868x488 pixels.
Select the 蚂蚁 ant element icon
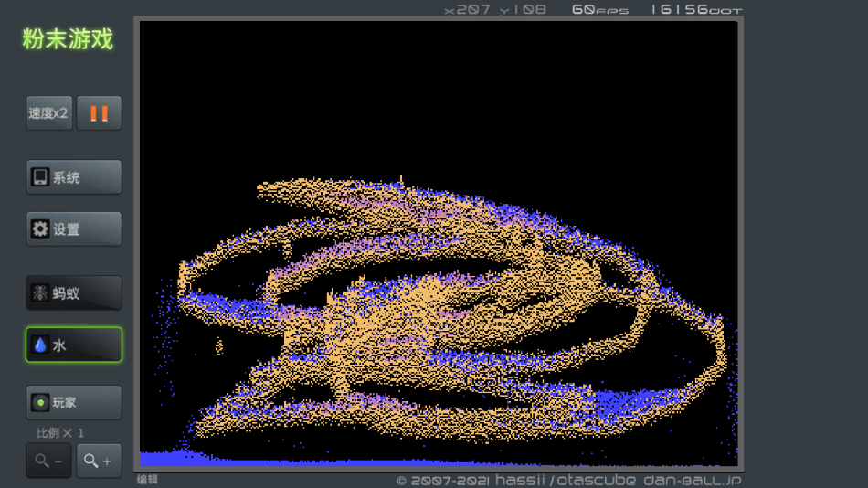click(40, 293)
